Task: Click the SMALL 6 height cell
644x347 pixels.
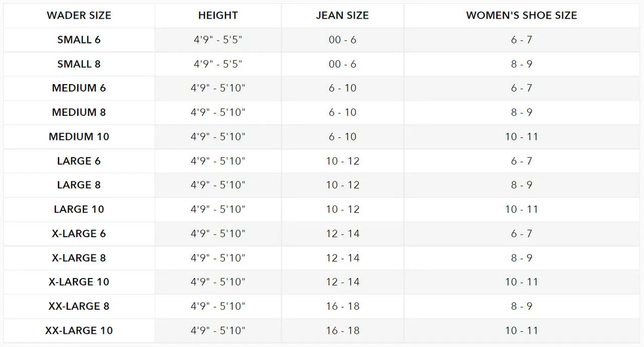Action: coord(218,39)
